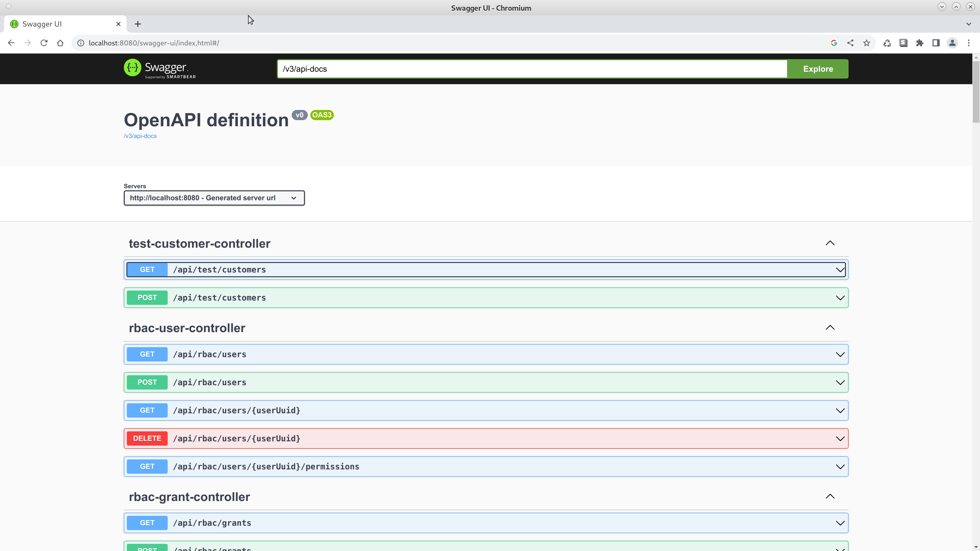This screenshot has width=980, height=551.
Task: Expand GET /api/rbac/grants operation
Action: [486, 523]
